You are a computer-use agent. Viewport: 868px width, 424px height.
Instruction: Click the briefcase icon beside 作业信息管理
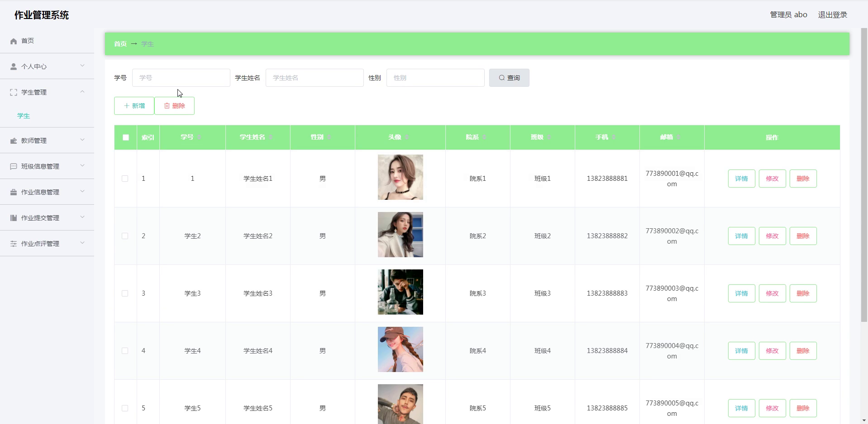pos(14,192)
